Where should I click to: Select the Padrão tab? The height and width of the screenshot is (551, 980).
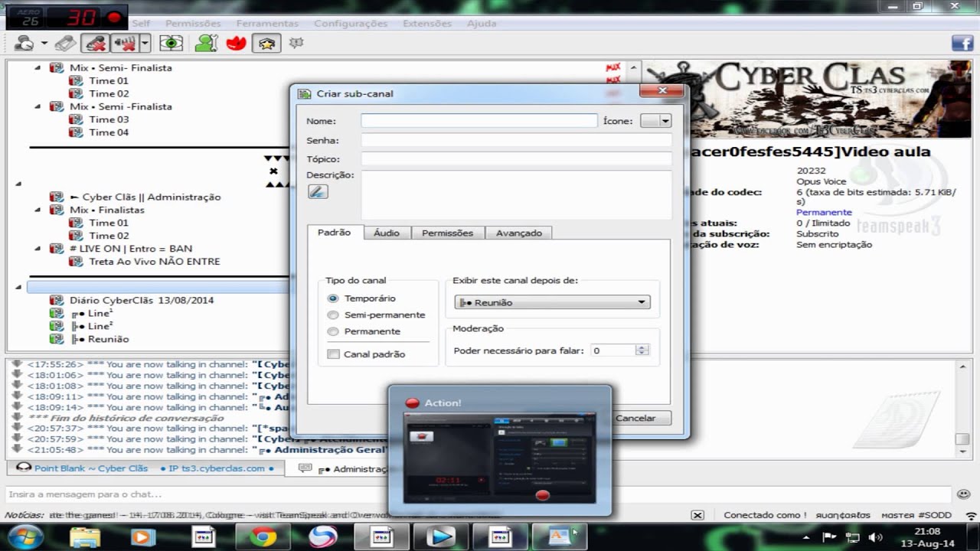pos(335,232)
